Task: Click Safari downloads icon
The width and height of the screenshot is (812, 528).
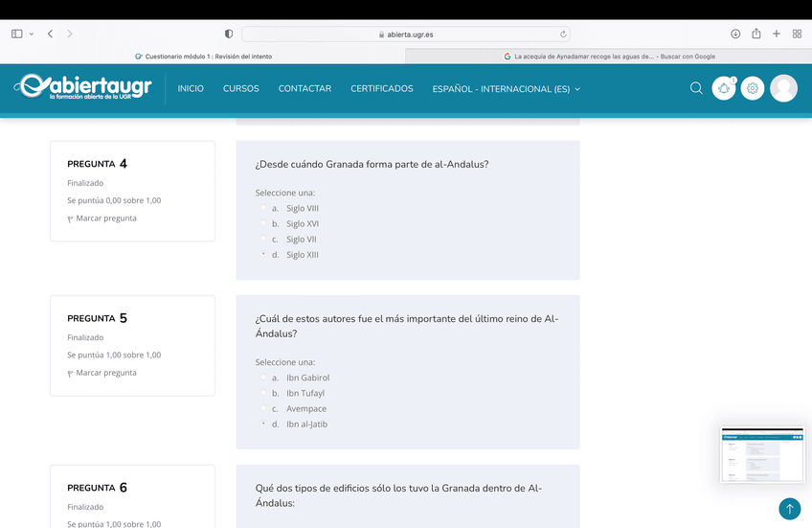Action: (735, 34)
